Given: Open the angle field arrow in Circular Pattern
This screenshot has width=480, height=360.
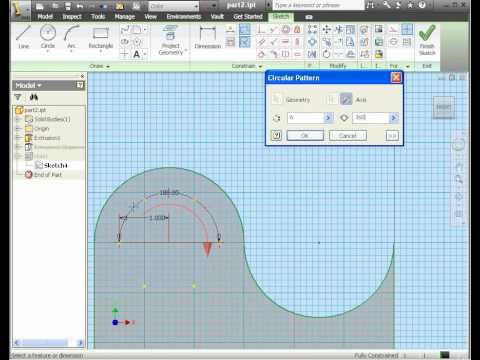Looking at the screenshot, I should coord(394,118).
